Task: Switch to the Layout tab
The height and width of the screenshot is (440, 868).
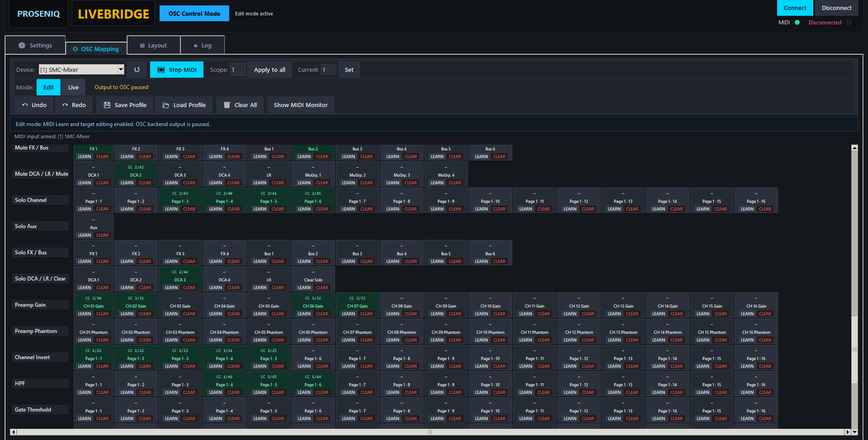Action: tap(153, 45)
